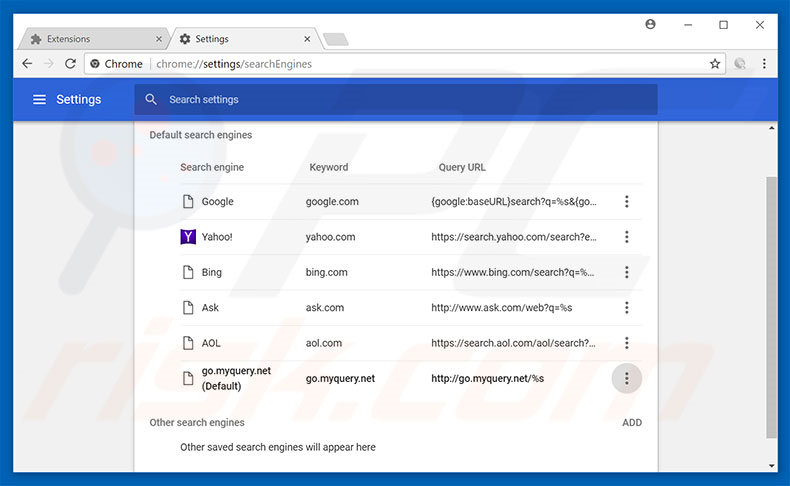Screen dimensions: 790x486
Task: Click the Google search engine name
Action: [218, 201]
